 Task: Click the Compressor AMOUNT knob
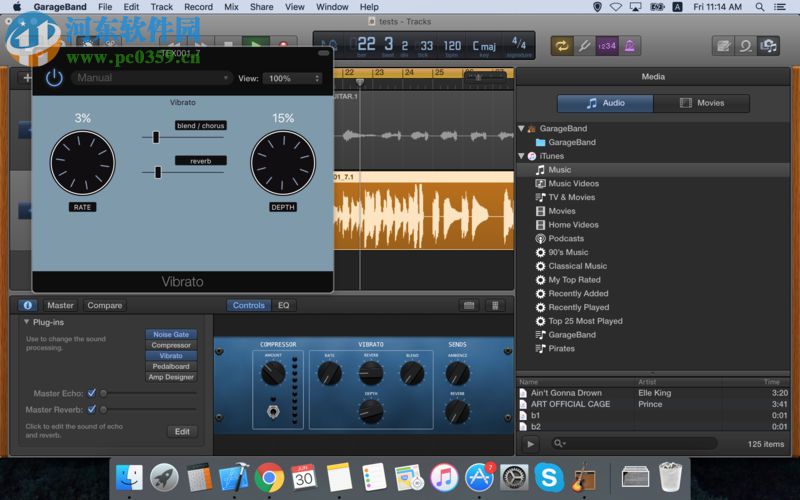tap(273, 373)
